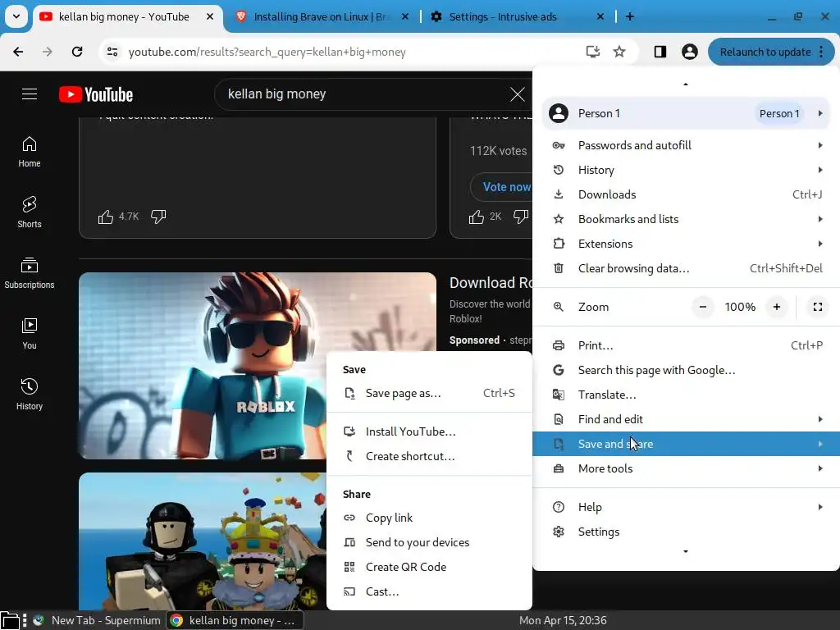
Task: Expand History submenu in Chrome menu
Action: (x=686, y=170)
